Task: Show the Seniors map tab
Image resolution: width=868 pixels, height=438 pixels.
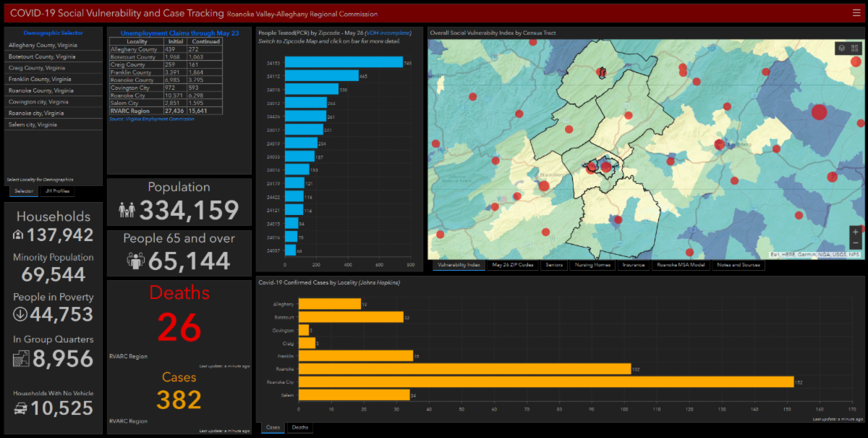Action: pos(553,265)
